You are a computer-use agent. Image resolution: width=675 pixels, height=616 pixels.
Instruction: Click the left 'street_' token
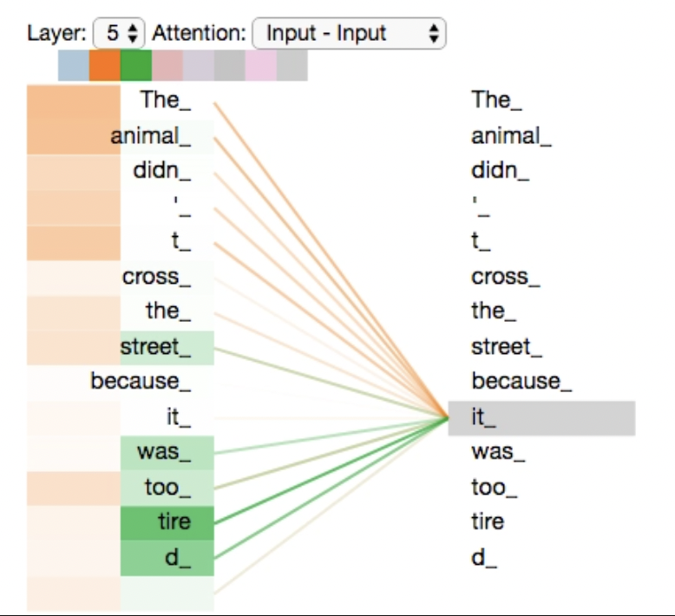(167, 348)
